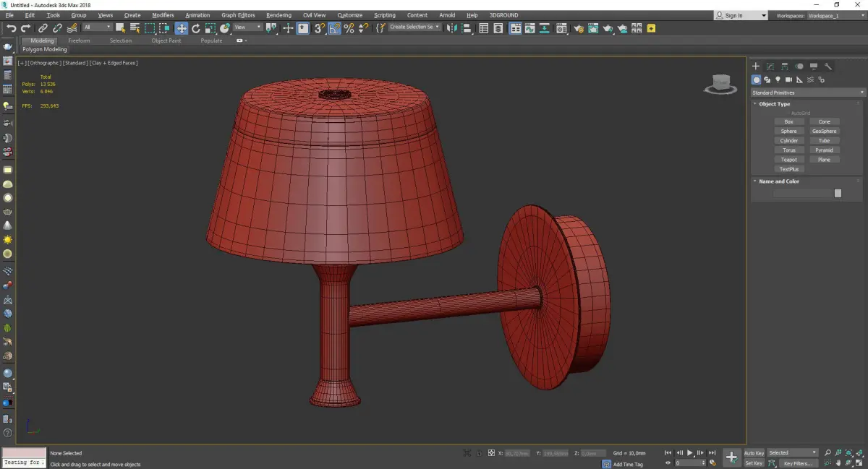Toggle Angle Snap on the toolbar
Screen dimensions: 868x469
pos(334,28)
